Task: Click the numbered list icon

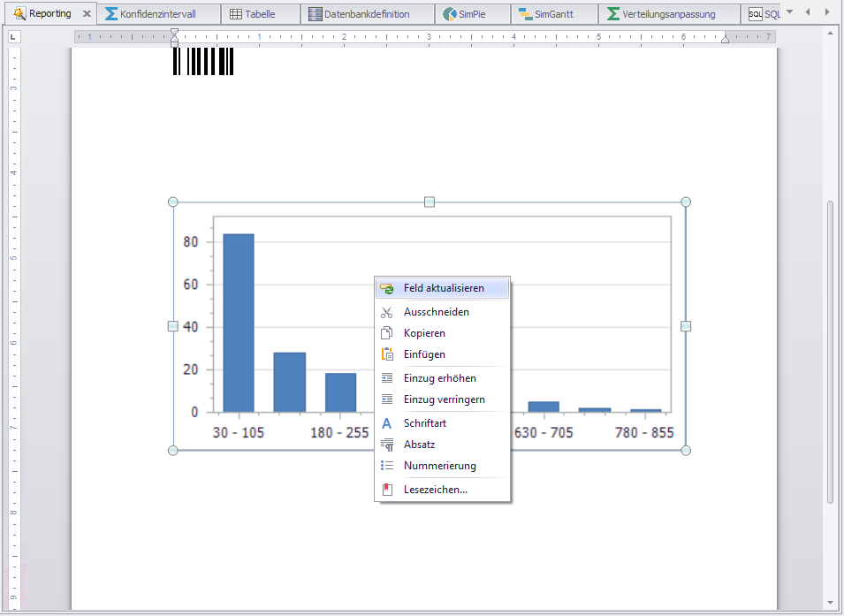Action: [x=386, y=466]
